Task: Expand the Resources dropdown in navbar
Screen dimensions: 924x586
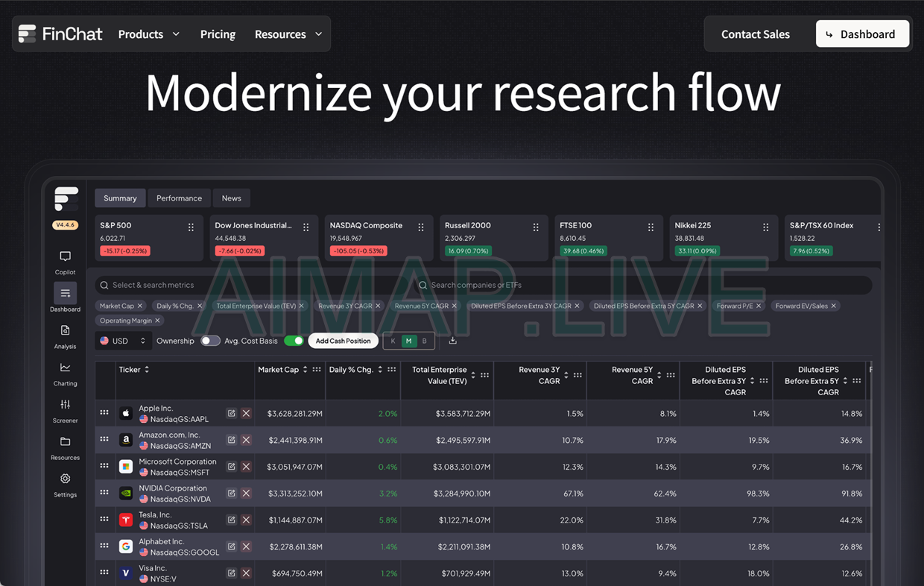Action: 288,34
